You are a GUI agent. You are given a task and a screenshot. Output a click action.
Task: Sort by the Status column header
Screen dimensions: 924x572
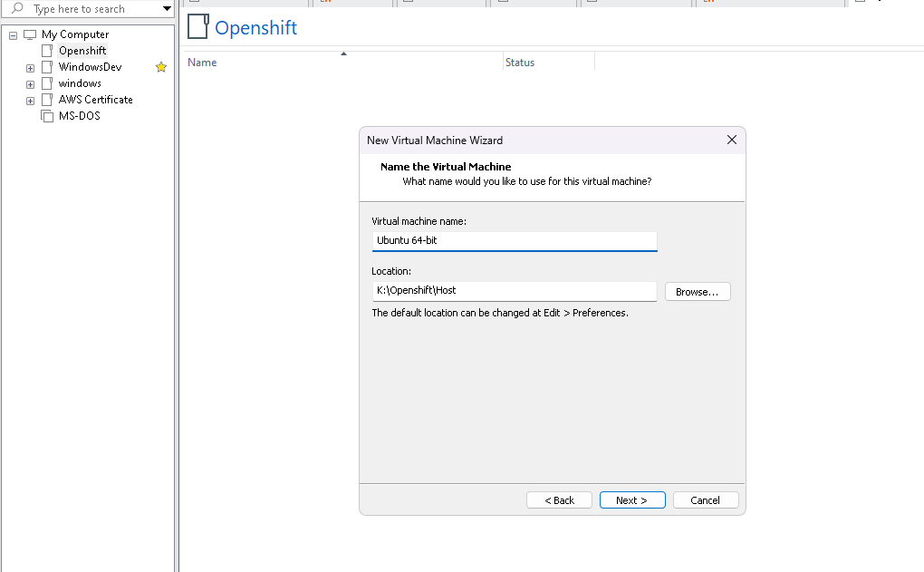click(x=520, y=63)
